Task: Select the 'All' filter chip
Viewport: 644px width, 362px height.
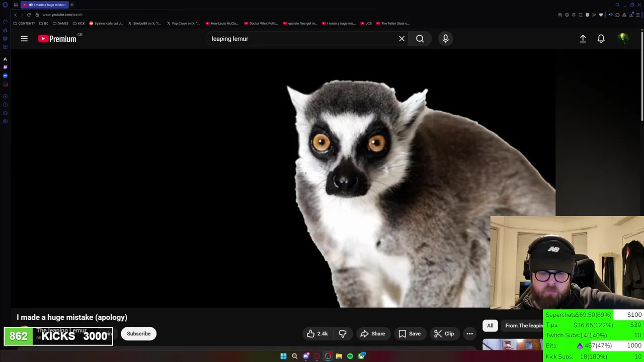Action: click(490, 325)
